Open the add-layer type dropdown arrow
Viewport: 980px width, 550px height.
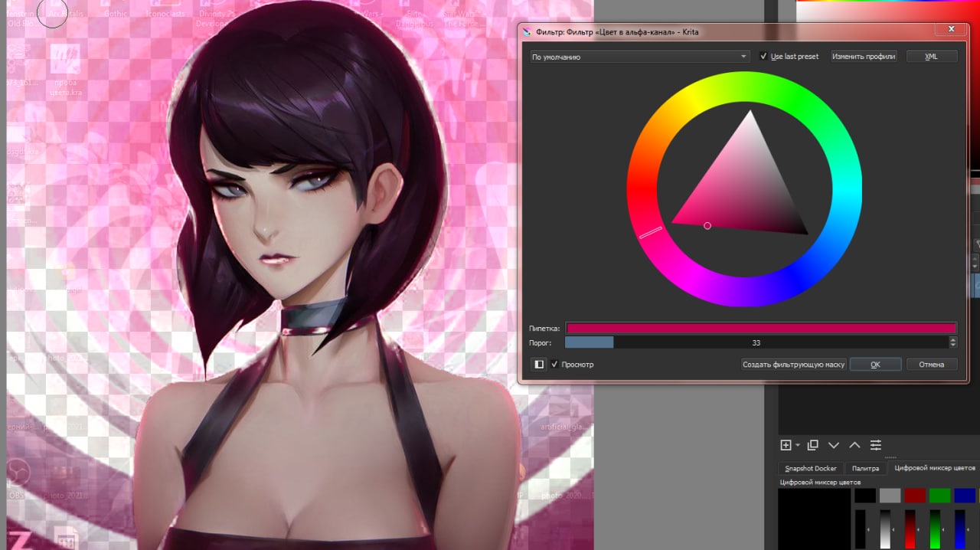click(798, 445)
